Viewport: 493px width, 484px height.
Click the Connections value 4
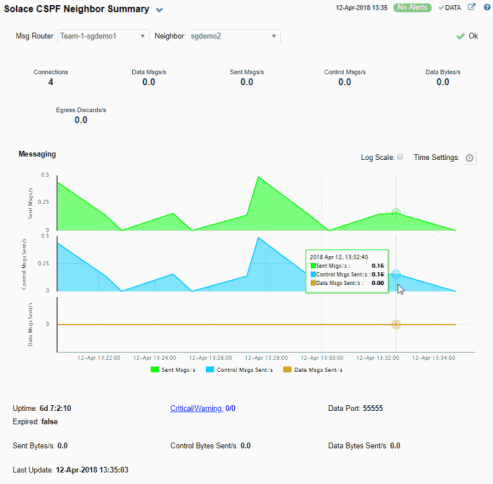click(51, 82)
